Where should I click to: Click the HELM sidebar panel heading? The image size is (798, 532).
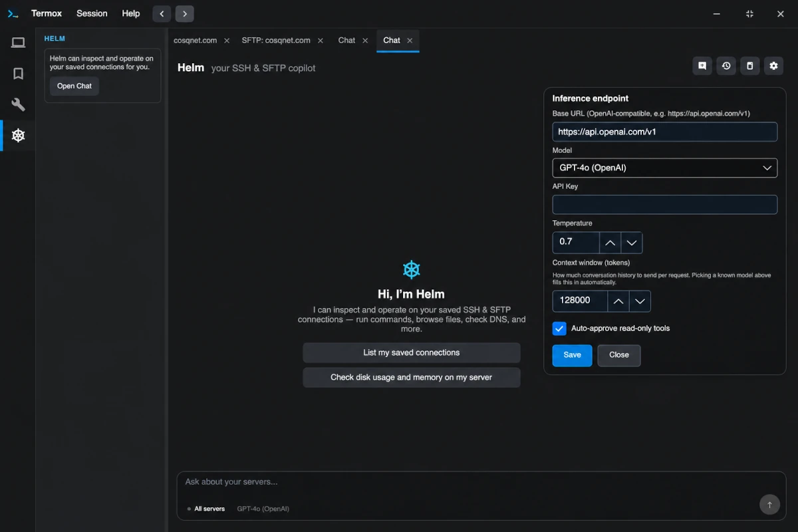[x=55, y=39]
